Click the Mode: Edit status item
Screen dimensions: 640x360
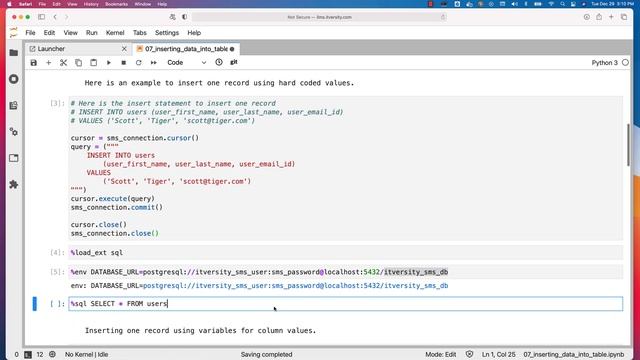tap(440, 354)
